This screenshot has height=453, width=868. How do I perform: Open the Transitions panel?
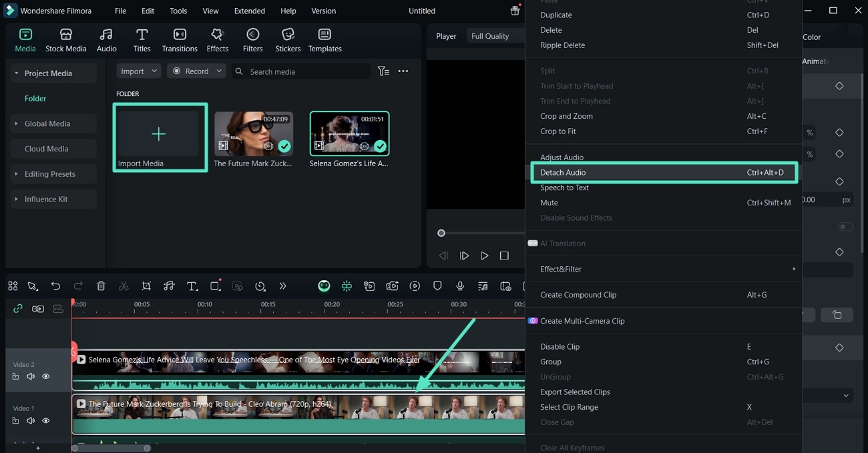coord(180,41)
